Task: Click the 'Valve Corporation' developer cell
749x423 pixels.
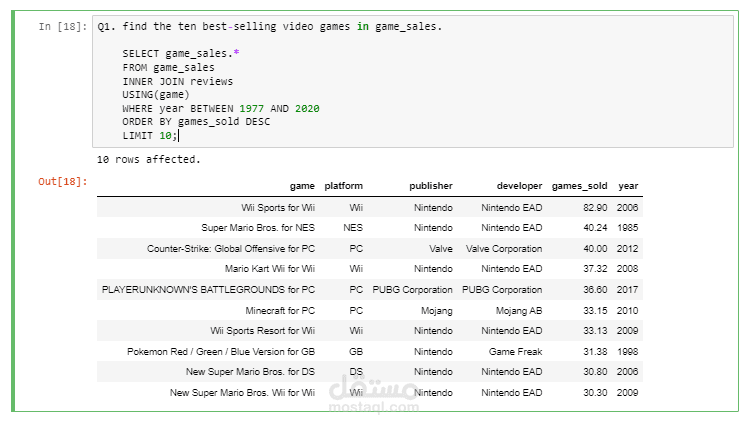Action: click(504, 249)
